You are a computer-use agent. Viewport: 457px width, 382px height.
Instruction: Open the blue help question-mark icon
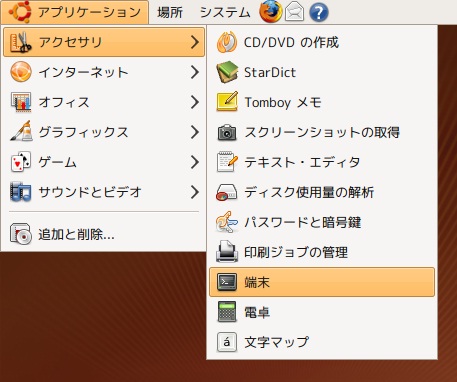(x=319, y=13)
